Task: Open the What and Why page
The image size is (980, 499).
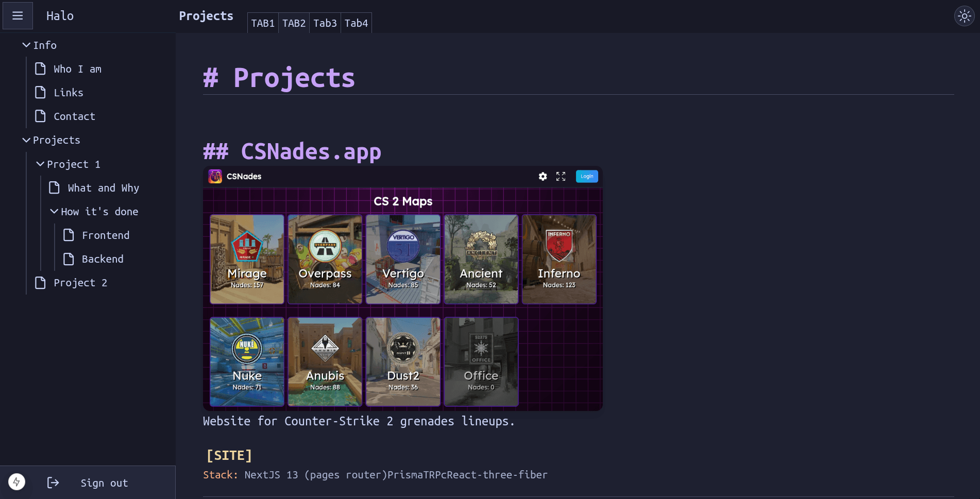Action: click(103, 188)
